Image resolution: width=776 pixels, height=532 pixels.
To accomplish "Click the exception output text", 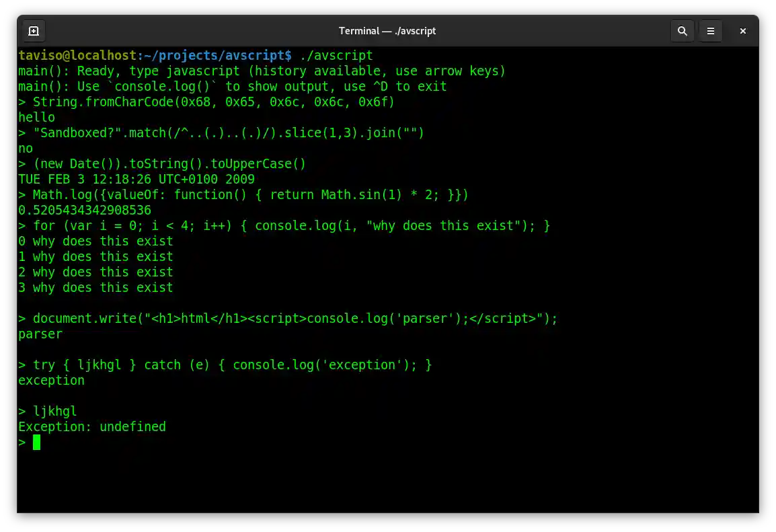I will pyautogui.click(x=51, y=380).
